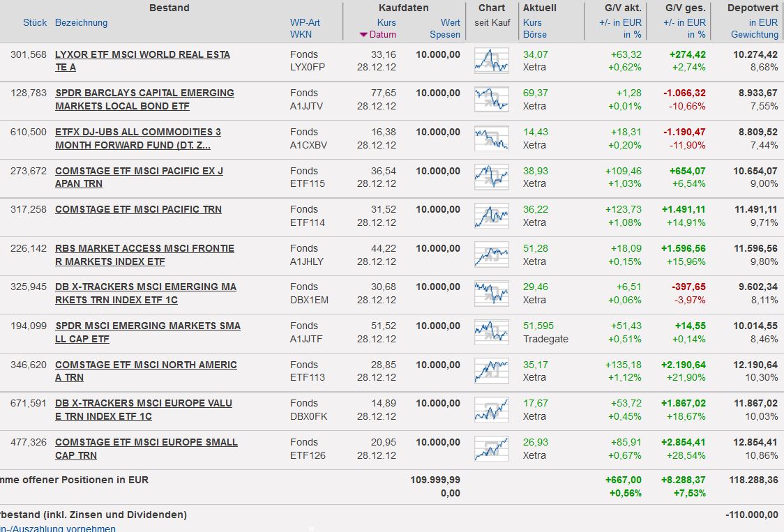The height and width of the screenshot is (532, 784).
Task: Open the COMSTAGE ETF MSCI PACIFIC TRN link
Action: tap(138, 209)
